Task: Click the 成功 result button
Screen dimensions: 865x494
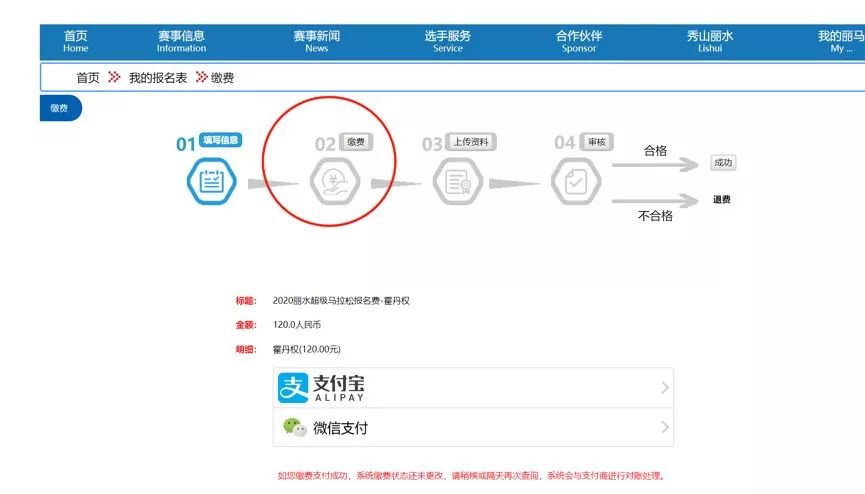Action: pos(722,163)
